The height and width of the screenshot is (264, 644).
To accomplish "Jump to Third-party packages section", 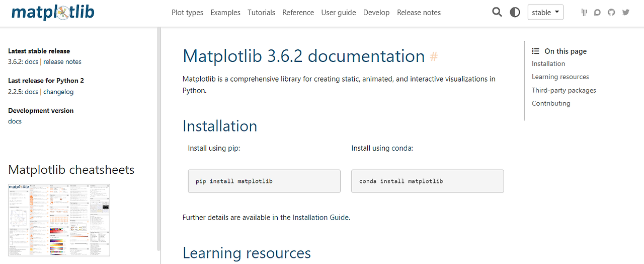I will (563, 90).
